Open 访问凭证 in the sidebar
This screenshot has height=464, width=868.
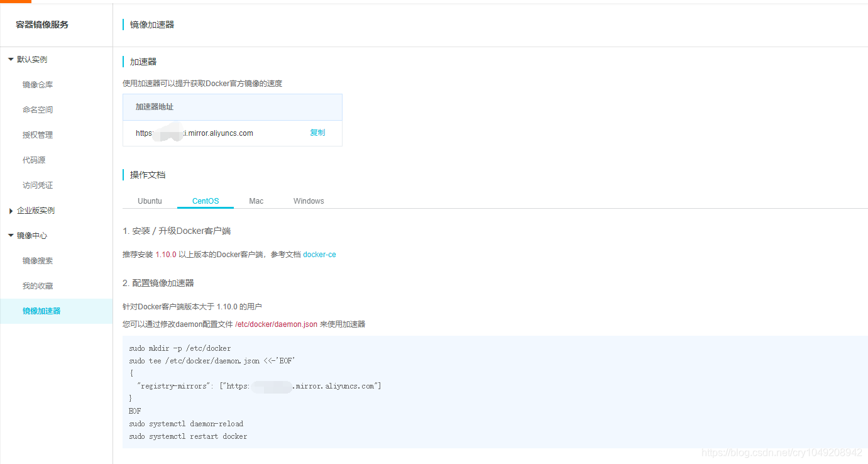tap(38, 185)
